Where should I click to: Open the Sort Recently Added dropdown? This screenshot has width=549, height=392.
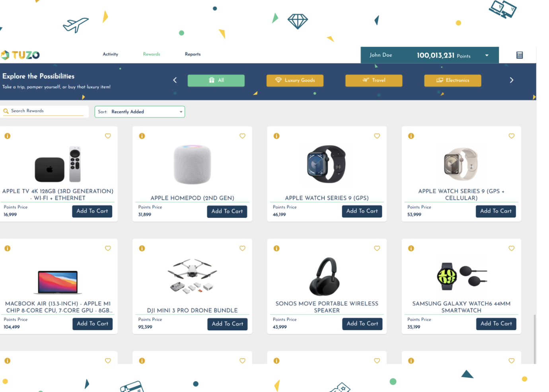pos(140,112)
